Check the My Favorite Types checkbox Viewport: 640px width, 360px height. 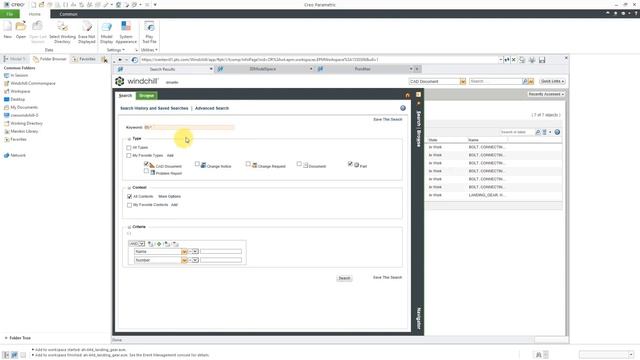click(x=129, y=156)
